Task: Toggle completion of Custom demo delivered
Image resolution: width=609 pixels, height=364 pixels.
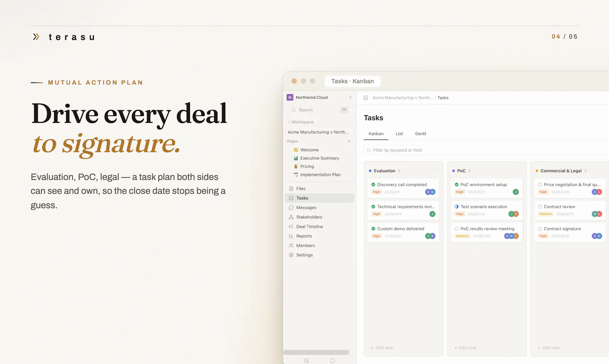Action: 373,229
